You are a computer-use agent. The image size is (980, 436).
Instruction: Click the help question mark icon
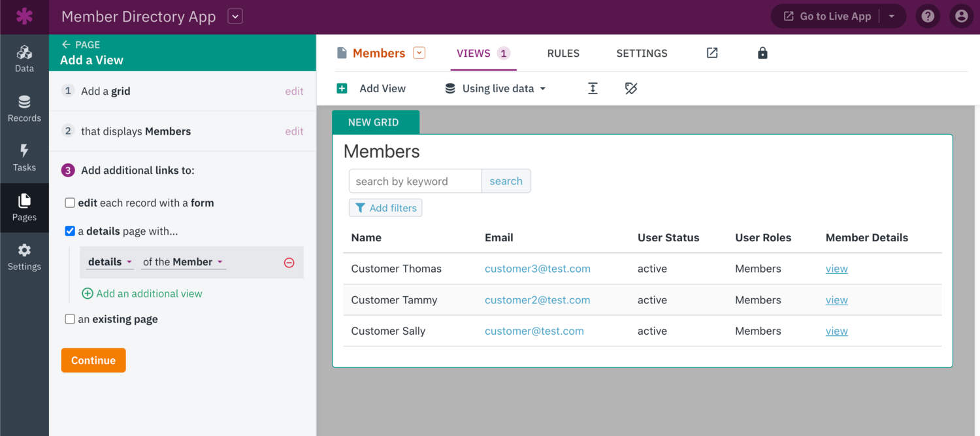(928, 16)
